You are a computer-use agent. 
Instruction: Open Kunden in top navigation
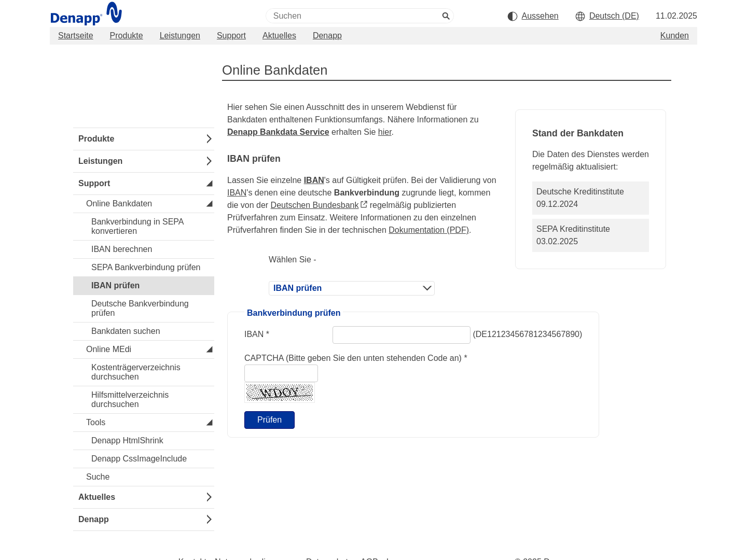(674, 36)
